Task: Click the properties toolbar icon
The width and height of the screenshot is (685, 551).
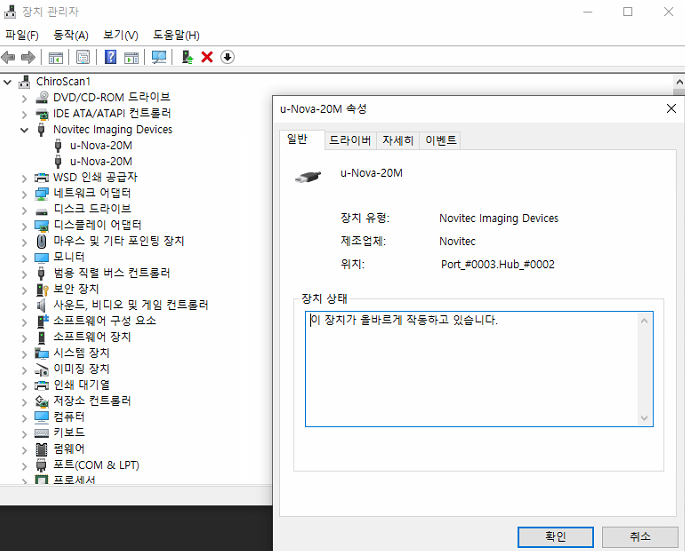Action: (83, 57)
